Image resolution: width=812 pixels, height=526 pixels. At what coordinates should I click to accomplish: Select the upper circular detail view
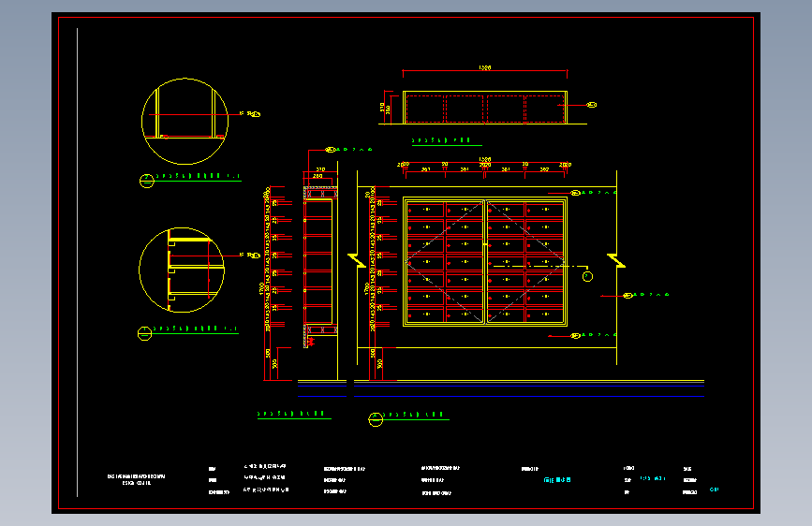coord(185,121)
